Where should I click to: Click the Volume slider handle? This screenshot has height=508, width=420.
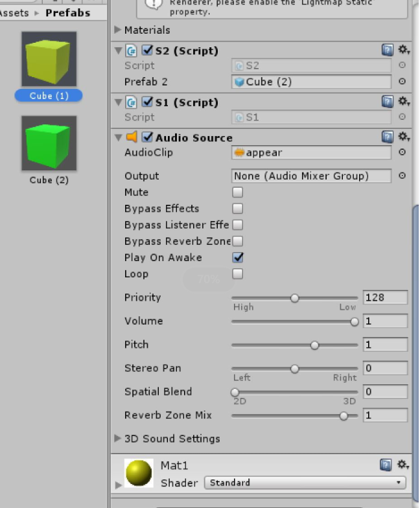[355, 321]
